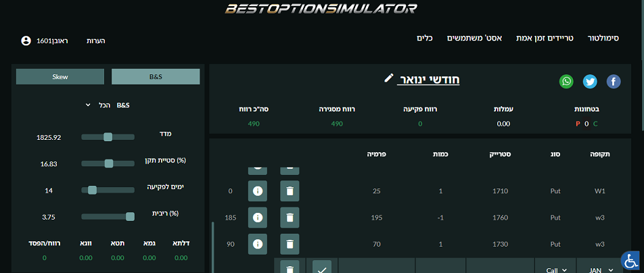Share strategy on Facebook
Image resolution: width=644 pixels, height=273 pixels.
tap(614, 82)
